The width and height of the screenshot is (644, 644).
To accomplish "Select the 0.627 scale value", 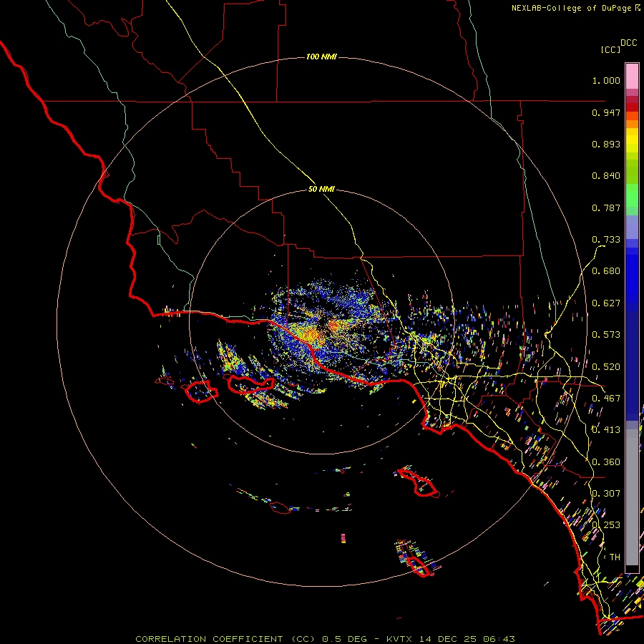I will coord(606,303).
